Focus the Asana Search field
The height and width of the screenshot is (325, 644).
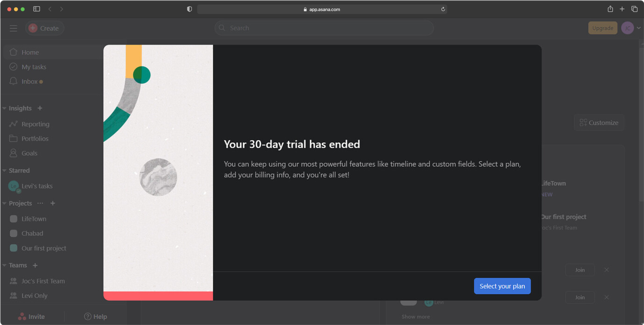pos(324,28)
